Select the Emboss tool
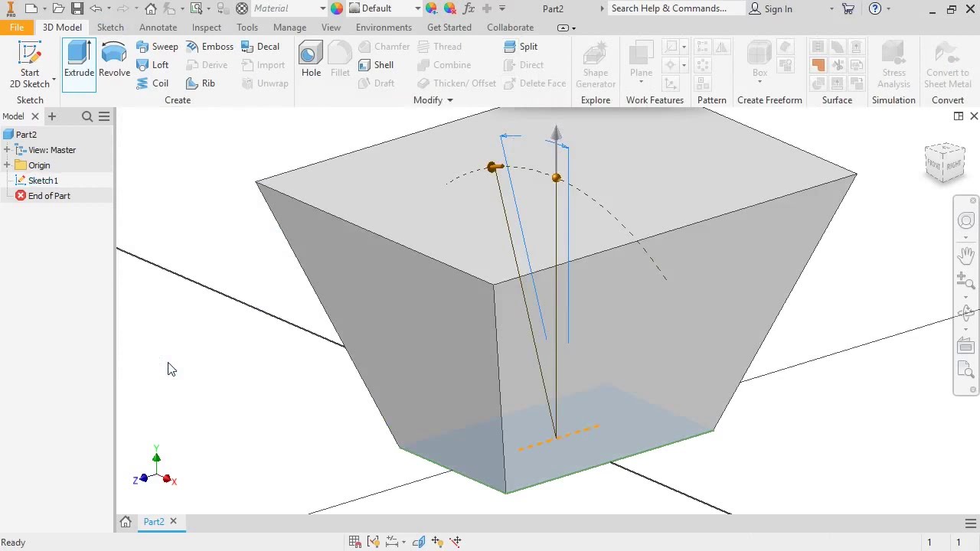The height and width of the screenshot is (551, 980). (209, 47)
